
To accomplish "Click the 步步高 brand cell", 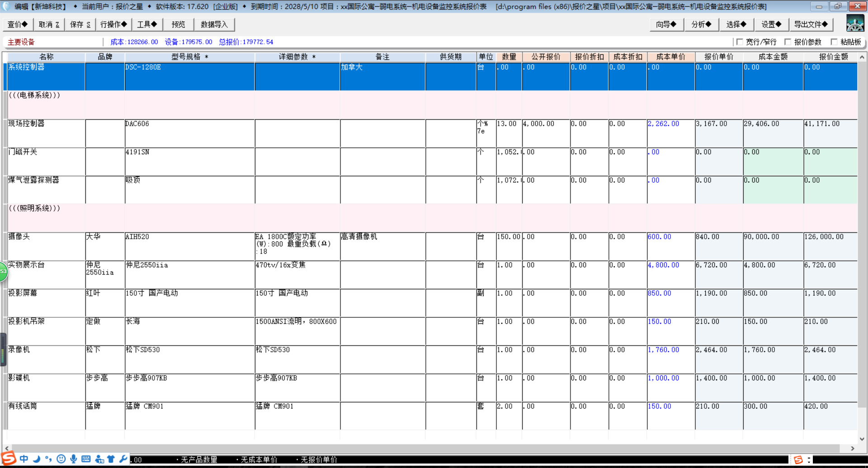I will (x=105, y=388).
